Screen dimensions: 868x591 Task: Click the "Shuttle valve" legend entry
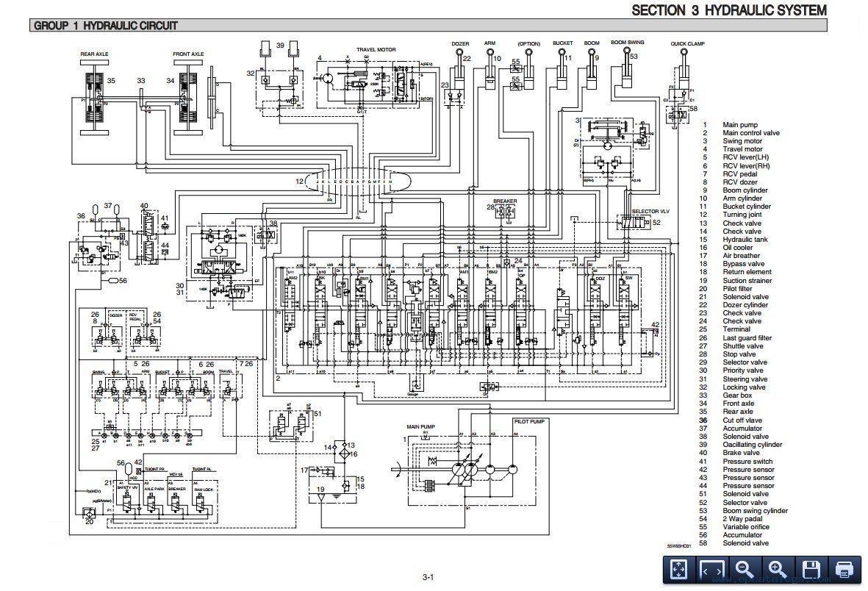coord(743,346)
